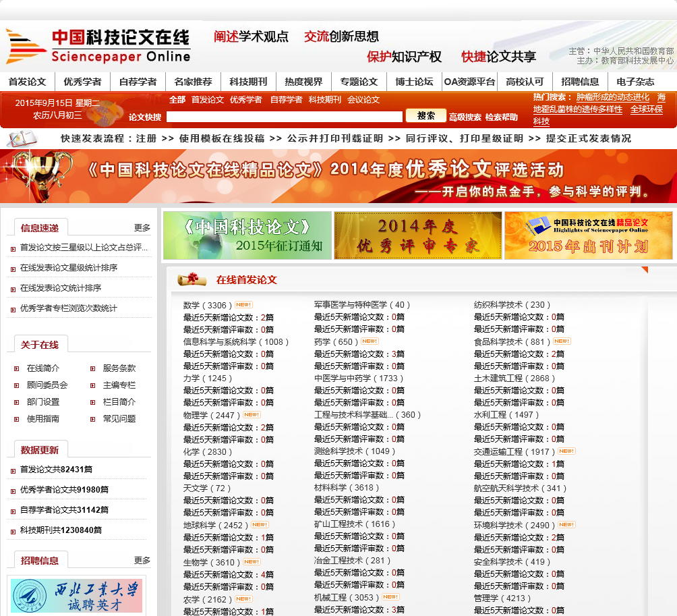Open the 博士论坛 navigation menu
The width and height of the screenshot is (677, 616).
click(x=414, y=82)
